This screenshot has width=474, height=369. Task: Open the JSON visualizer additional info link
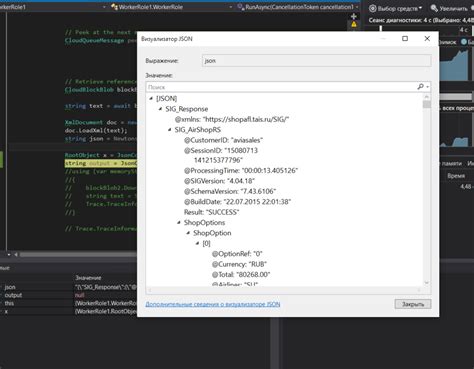pos(213,304)
